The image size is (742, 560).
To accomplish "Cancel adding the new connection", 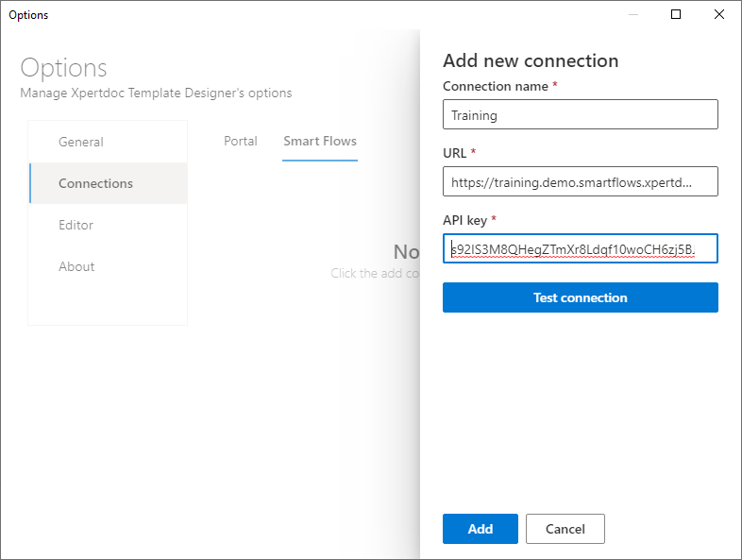I will click(x=565, y=529).
